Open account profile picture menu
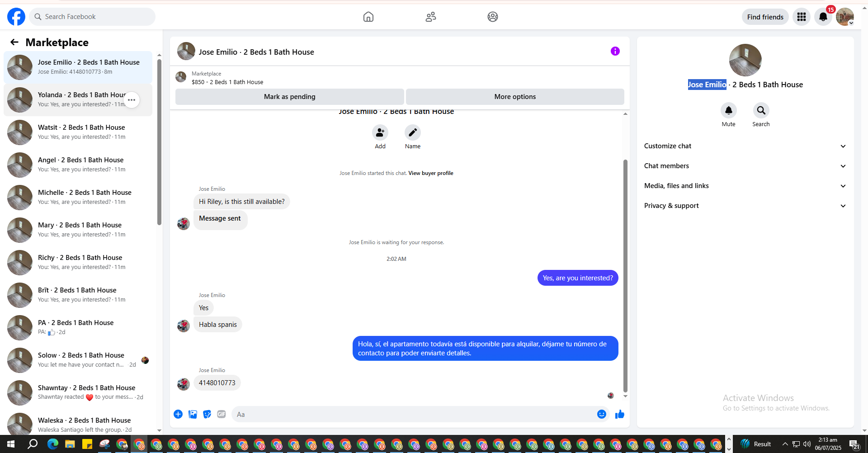The image size is (868, 453). click(844, 17)
